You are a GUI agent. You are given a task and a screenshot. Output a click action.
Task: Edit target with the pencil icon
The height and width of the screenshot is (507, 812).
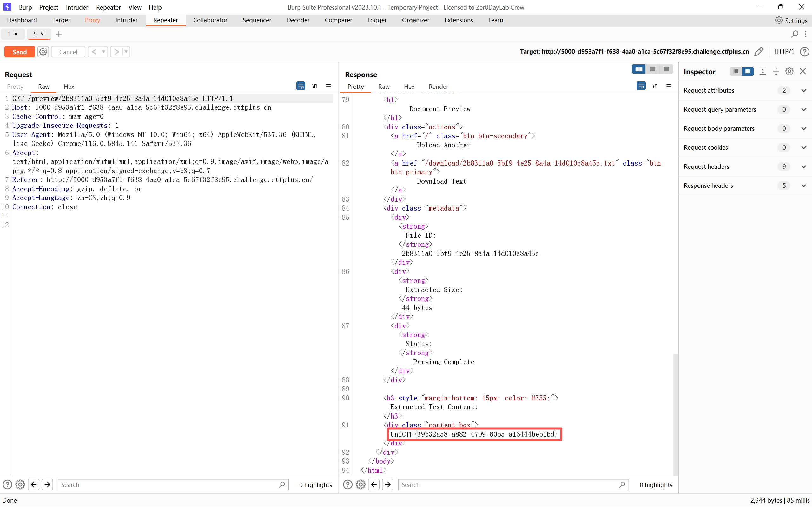[759, 51]
